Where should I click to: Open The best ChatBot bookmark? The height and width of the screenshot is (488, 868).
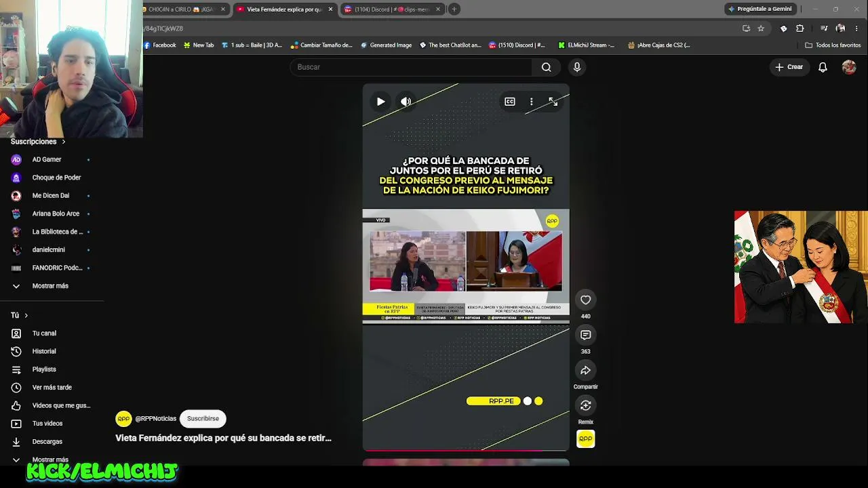coord(450,45)
